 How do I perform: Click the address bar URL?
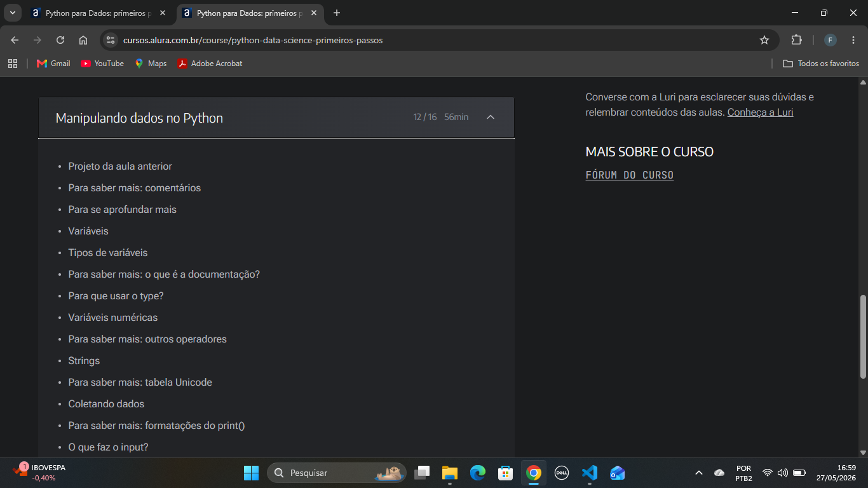(x=253, y=40)
